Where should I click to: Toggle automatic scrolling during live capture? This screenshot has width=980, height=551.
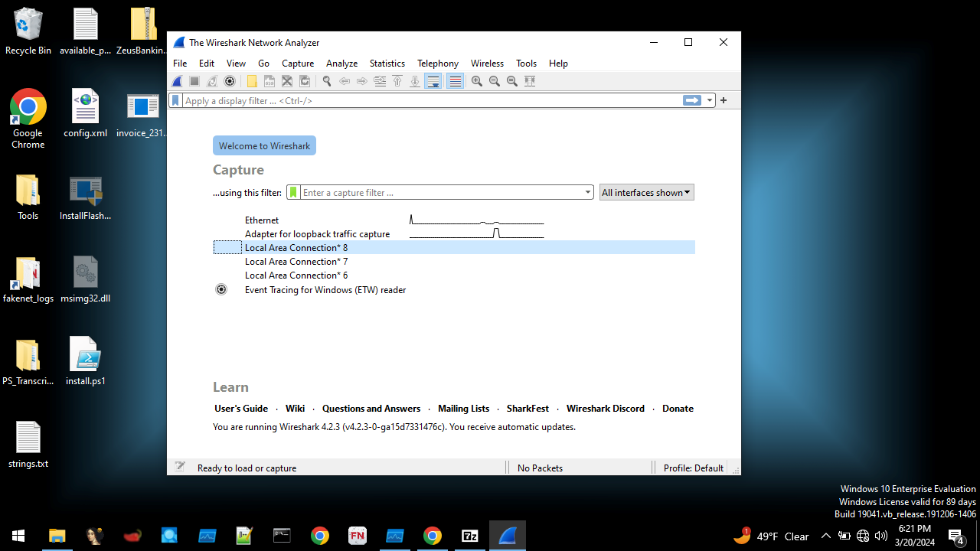[x=433, y=80]
